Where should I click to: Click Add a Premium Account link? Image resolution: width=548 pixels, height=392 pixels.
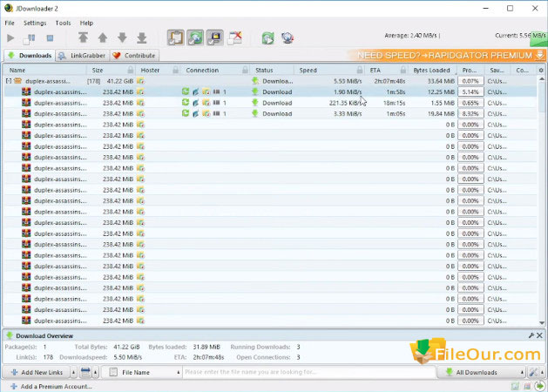51,387
